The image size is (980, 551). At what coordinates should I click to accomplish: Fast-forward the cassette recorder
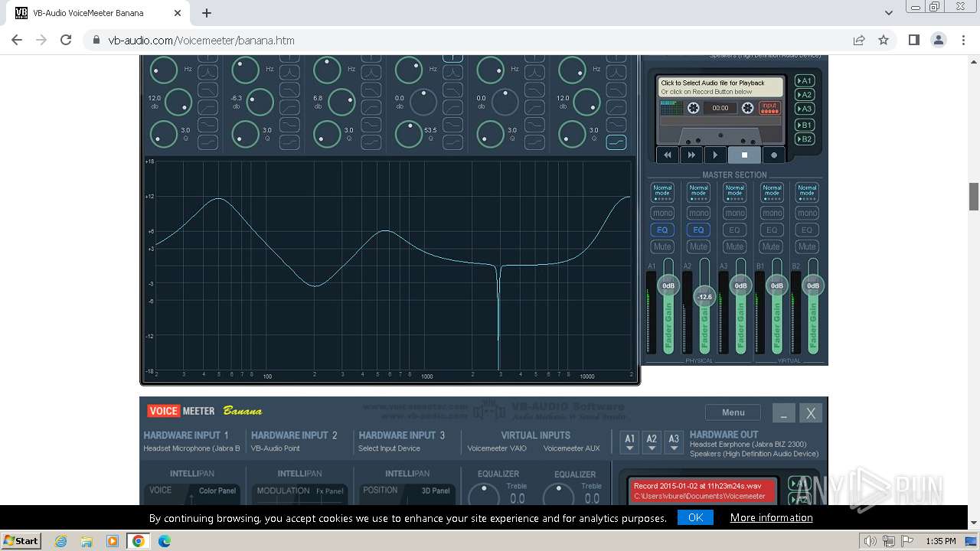click(x=691, y=155)
